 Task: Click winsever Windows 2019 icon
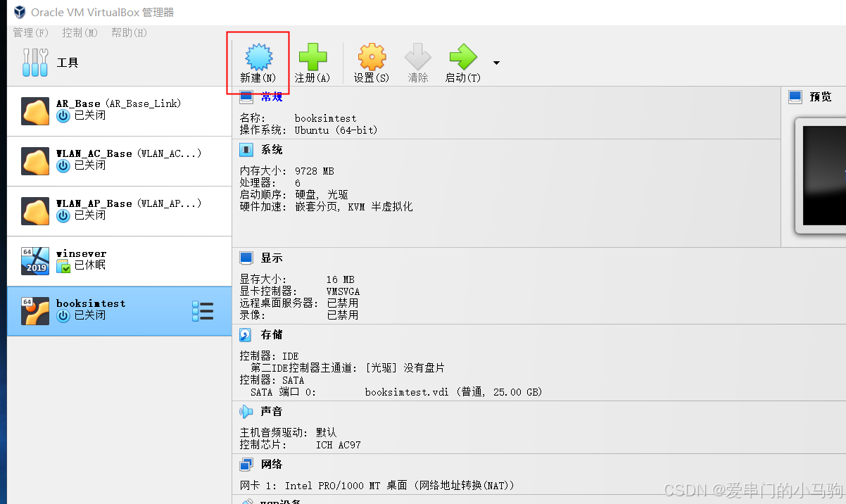click(x=35, y=261)
